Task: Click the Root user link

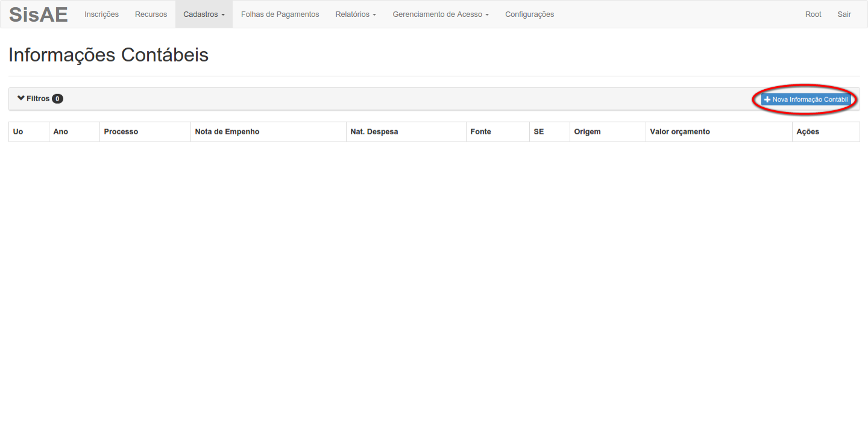Action: tap(813, 14)
